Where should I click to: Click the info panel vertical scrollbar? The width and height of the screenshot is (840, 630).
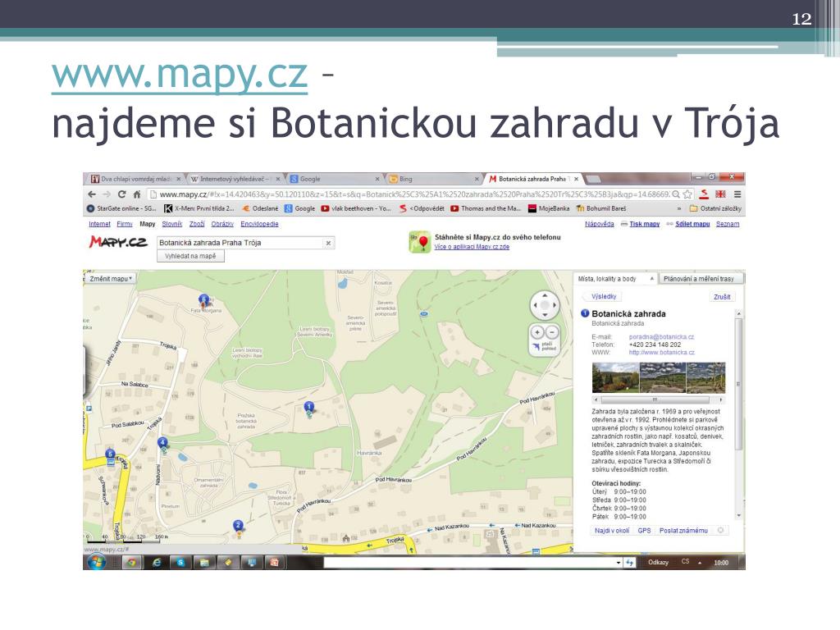(739, 413)
